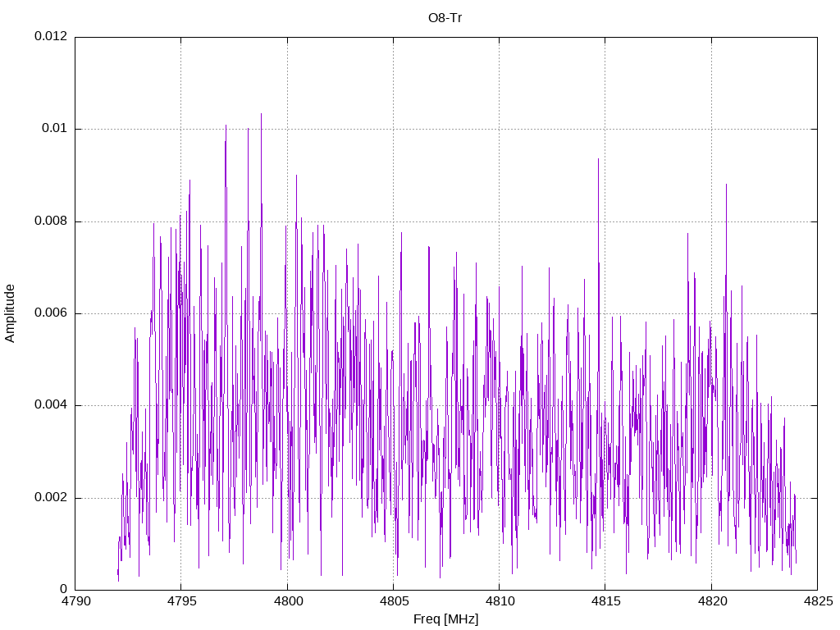Select the 'Freq [MHz]' x-axis label
The height and width of the screenshot is (630, 840).
tap(445, 619)
